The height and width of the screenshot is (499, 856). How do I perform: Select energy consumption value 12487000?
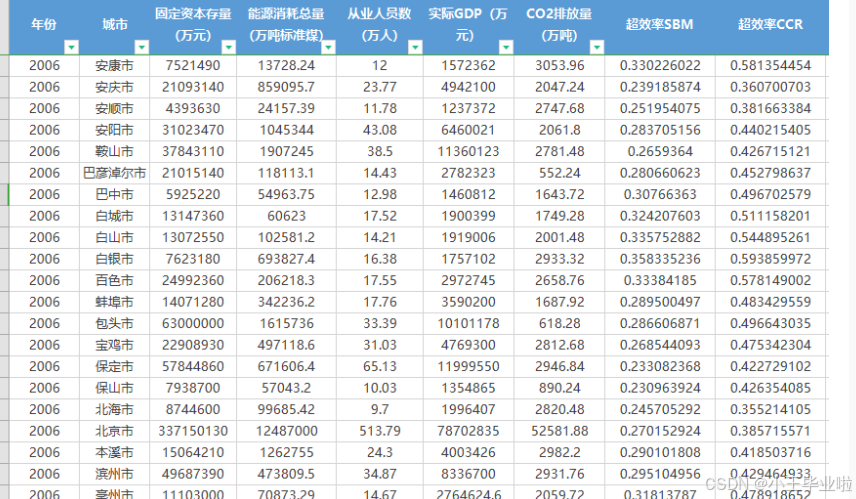287,431
